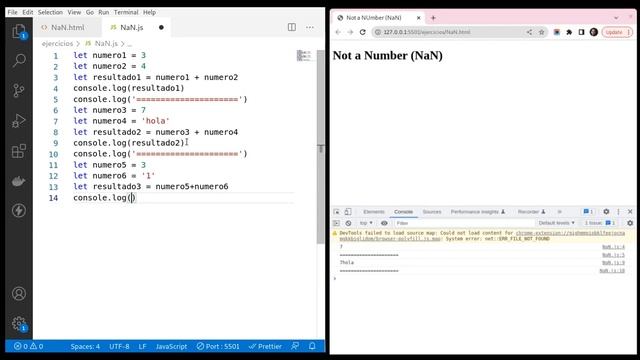640x360 pixels.
Task: Open the Selection menu in VS Code
Action: tap(51, 12)
